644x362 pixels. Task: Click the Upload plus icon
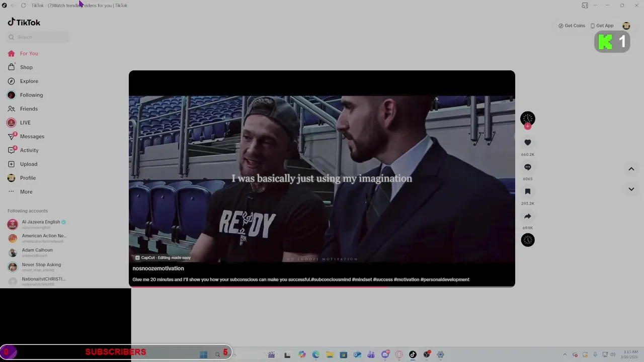11,164
